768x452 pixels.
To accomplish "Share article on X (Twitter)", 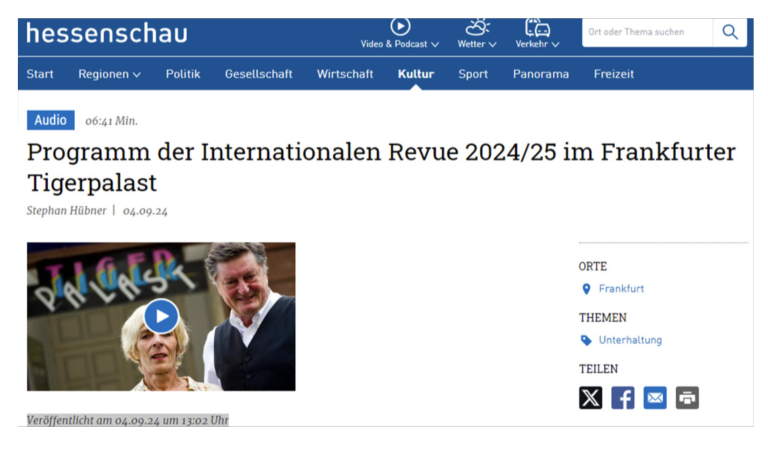I will point(591,398).
